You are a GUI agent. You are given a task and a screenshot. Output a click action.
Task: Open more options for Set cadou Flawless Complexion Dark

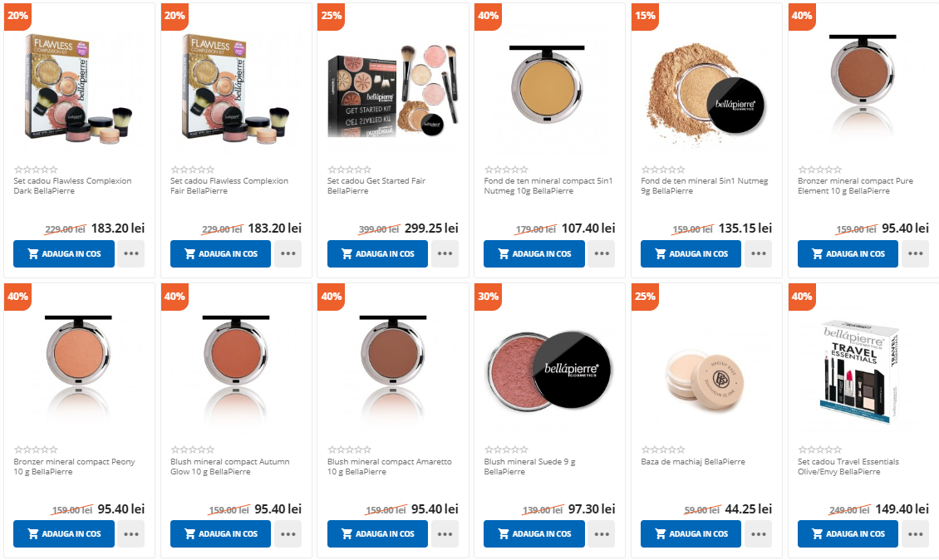(x=131, y=254)
